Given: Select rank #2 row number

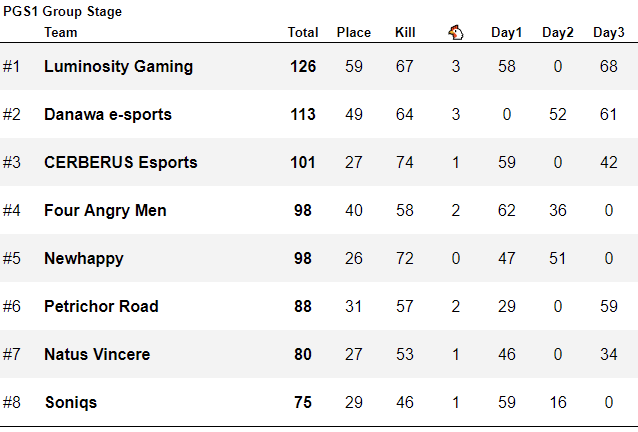Looking at the screenshot, I should [12, 115].
